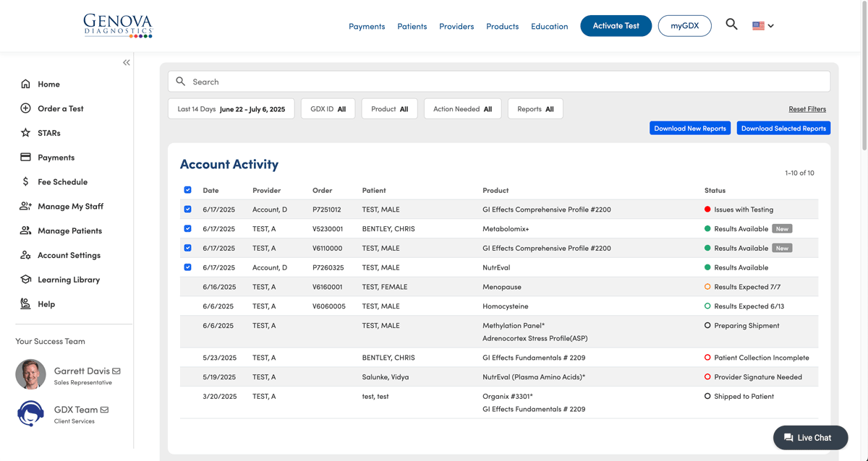Open the Action Needed filter dropdown
The height and width of the screenshot is (461, 868).
[x=463, y=109]
